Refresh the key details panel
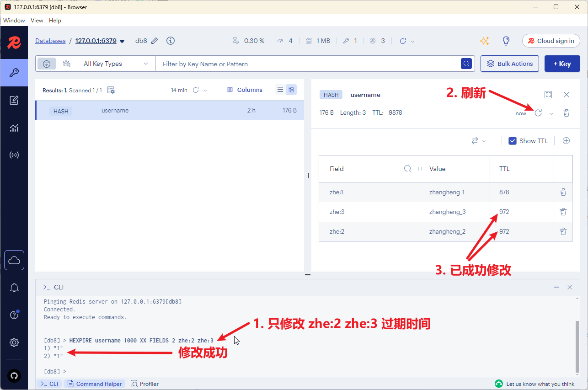The height and width of the screenshot is (390, 588). point(538,112)
